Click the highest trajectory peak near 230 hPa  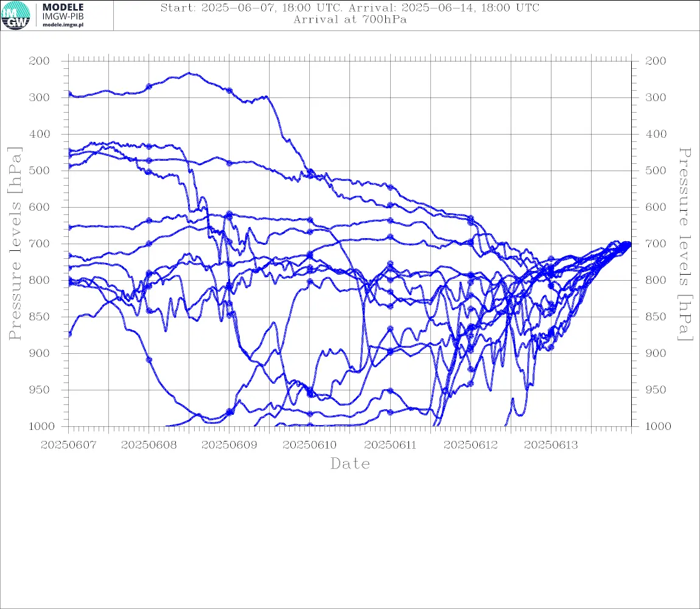coord(189,73)
